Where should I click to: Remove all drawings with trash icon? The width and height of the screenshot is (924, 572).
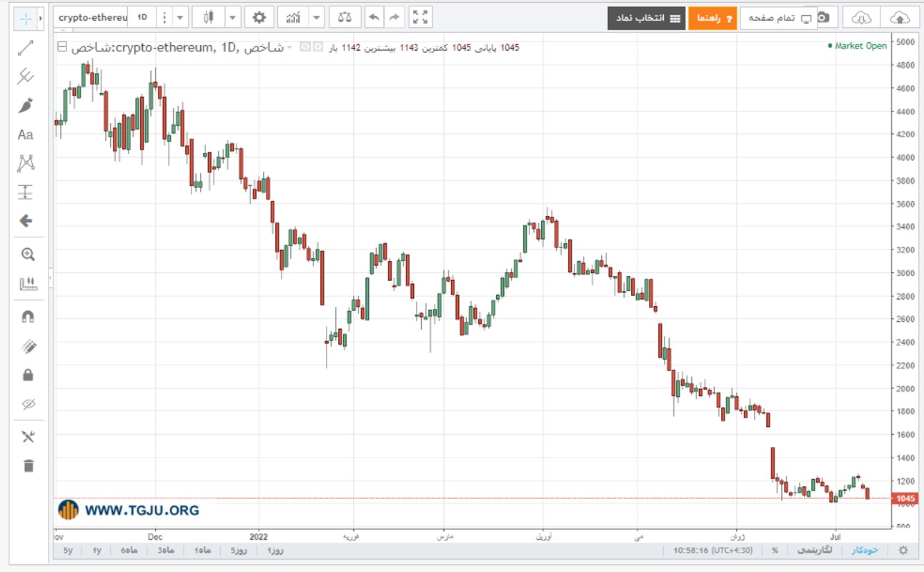coord(28,465)
